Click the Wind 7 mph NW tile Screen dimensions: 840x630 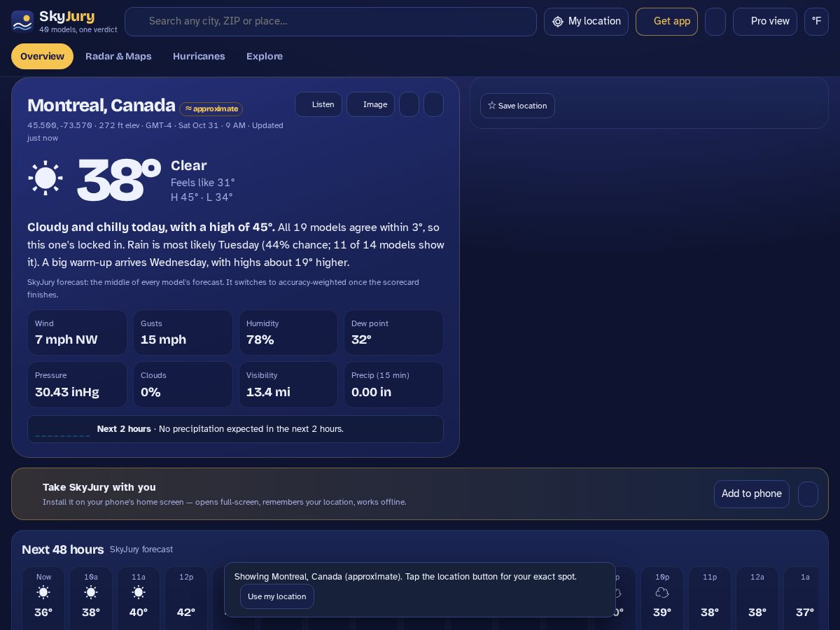[77, 332]
